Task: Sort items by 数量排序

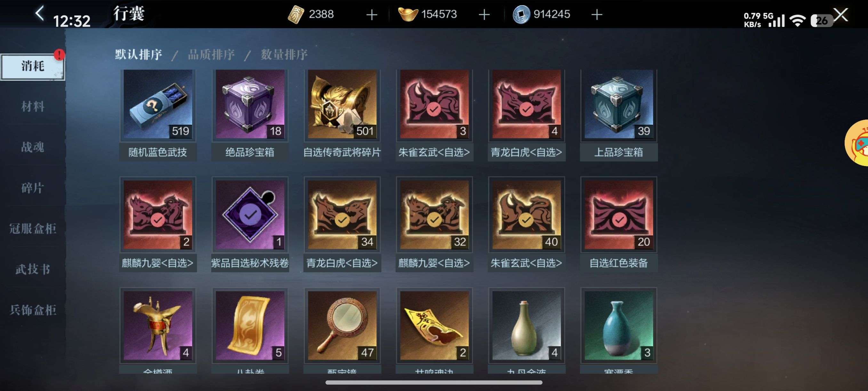Action: pos(284,54)
